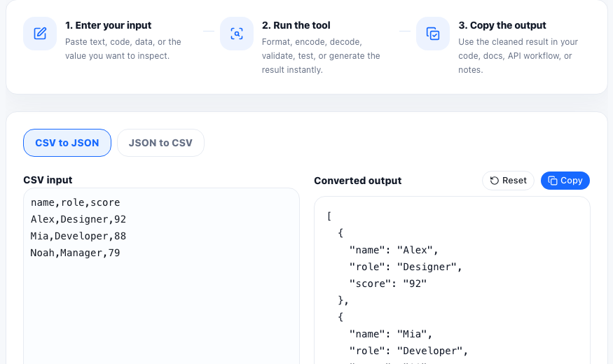This screenshot has height=364, width=613.
Task: Click the "name": "Alex" line in output
Action: [x=394, y=250]
